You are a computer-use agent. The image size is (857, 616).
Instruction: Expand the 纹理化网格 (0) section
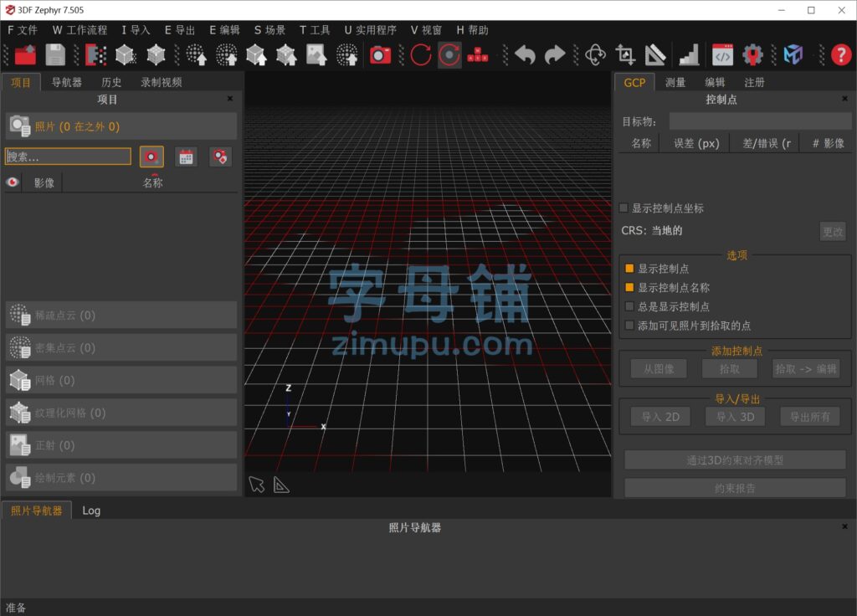(121, 413)
